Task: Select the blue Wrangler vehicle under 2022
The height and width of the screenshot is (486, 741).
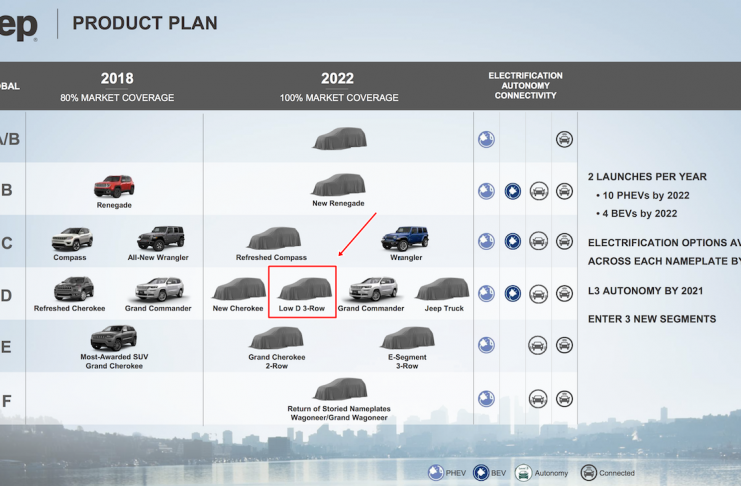Action: click(404, 238)
